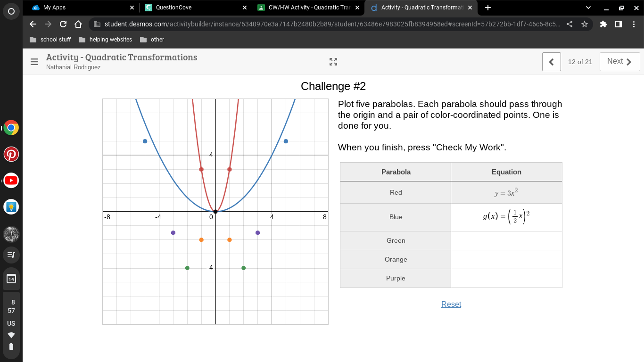
Task: Share this page from the address bar
Action: pyautogui.click(x=570, y=24)
